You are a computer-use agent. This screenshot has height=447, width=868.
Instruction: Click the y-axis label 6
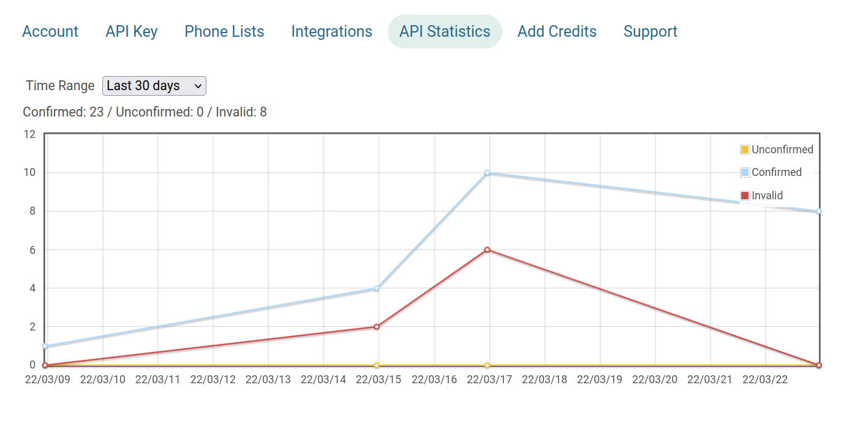33,250
